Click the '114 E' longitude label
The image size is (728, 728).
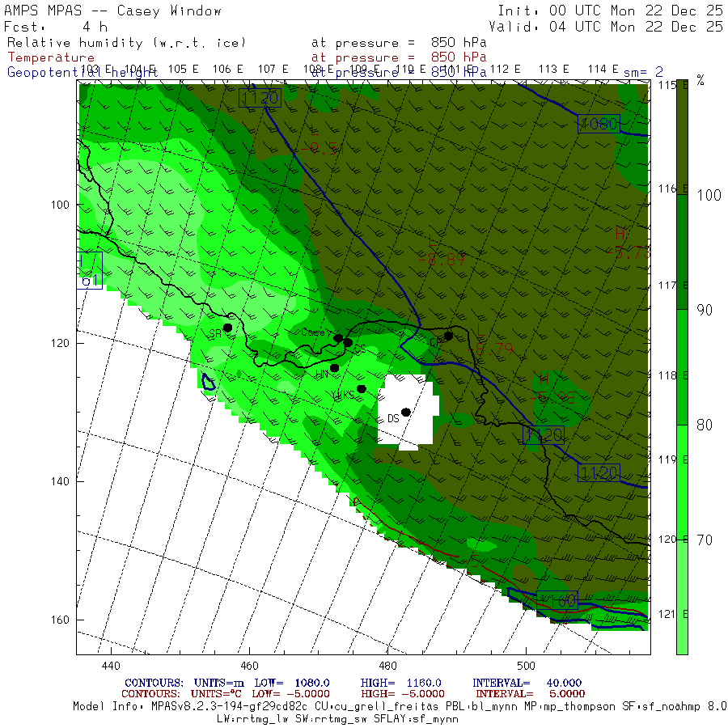pos(603,69)
